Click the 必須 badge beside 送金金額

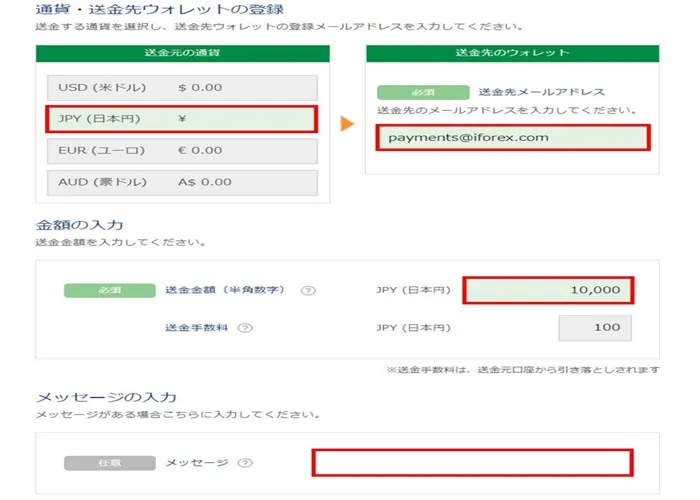(110, 290)
